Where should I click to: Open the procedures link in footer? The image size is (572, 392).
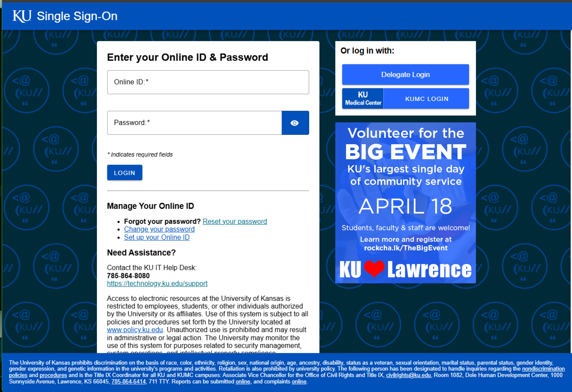click(53, 375)
